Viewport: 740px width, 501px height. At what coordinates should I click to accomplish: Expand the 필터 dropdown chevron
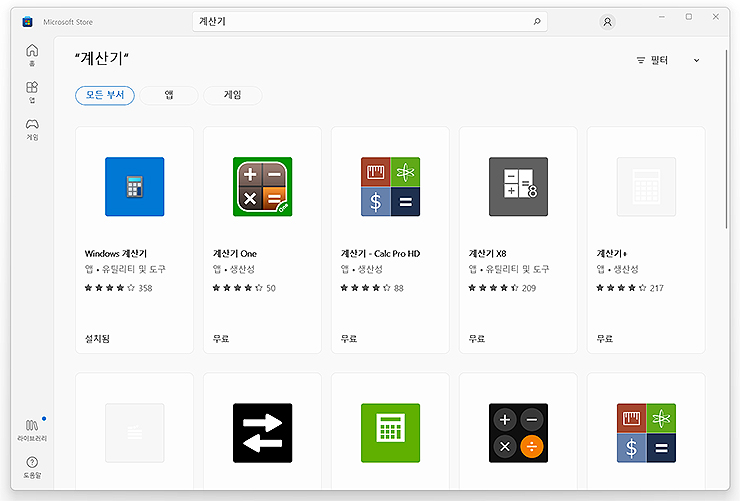tap(696, 60)
